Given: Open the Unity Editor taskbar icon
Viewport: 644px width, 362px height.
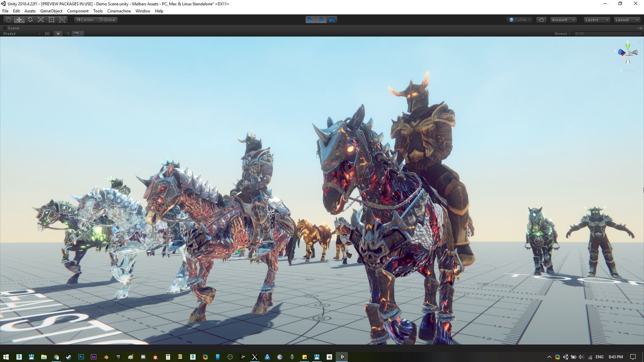Looking at the screenshot, I should tap(342, 357).
